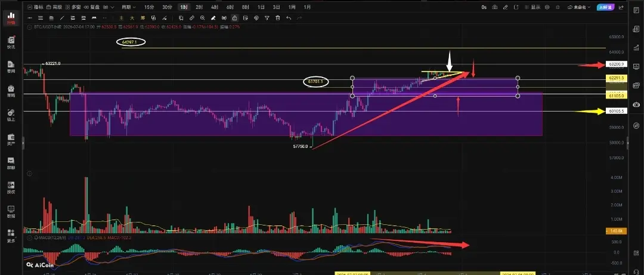Viewport: 644px width, 275px height.
Task: Collapse the MACD indicator panel toggle
Action: tap(29, 238)
